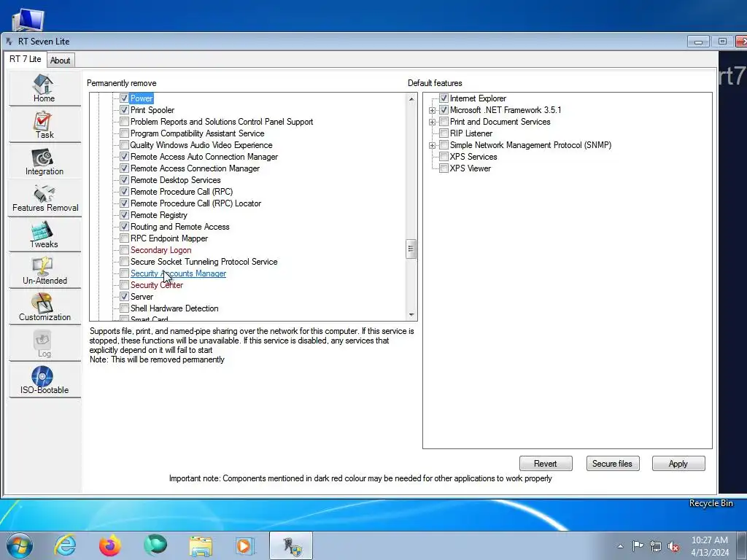The height and width of the screenshot is (560, 747).
Task: Uncheck the Print Spooler checkbox
Action: (x=124, y=110)
